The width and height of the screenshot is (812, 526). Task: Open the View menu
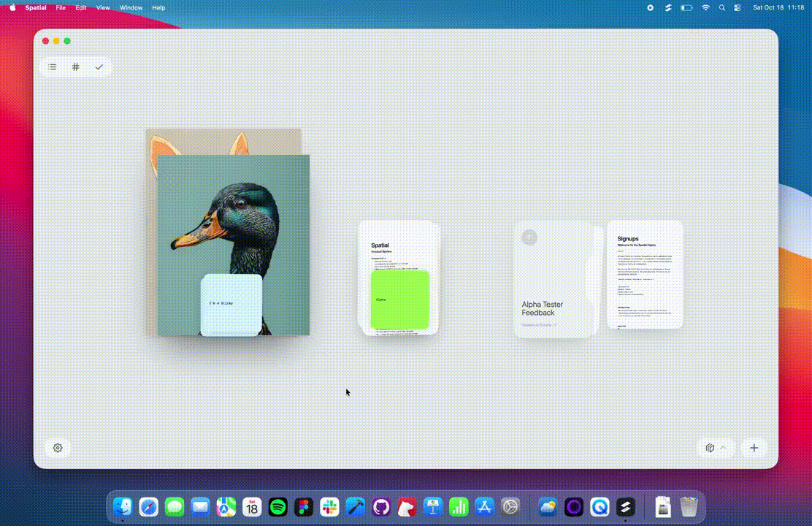click(103, 8)
